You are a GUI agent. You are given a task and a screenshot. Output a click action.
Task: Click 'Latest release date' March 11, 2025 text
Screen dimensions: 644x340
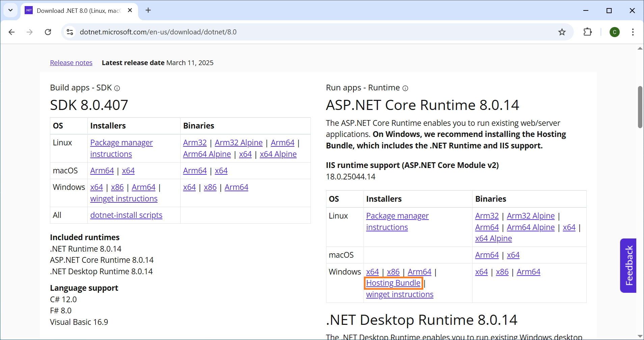pos(158,63)
